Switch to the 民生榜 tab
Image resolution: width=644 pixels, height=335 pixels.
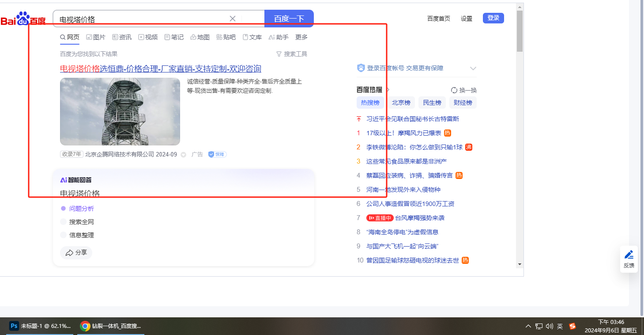[432, 103]
